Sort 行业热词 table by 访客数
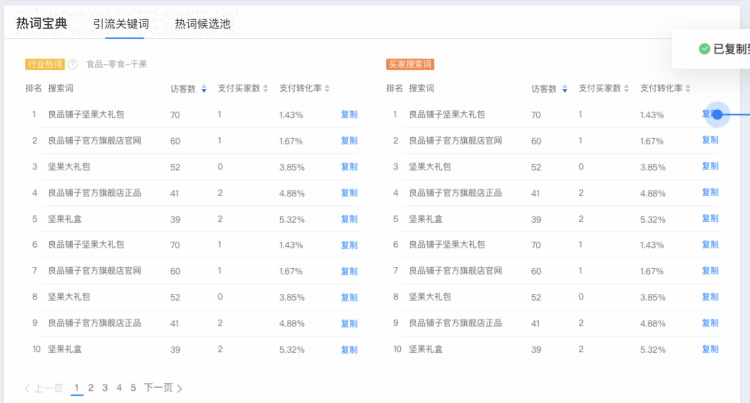This screenshot has width=750, height=403. 204,89
